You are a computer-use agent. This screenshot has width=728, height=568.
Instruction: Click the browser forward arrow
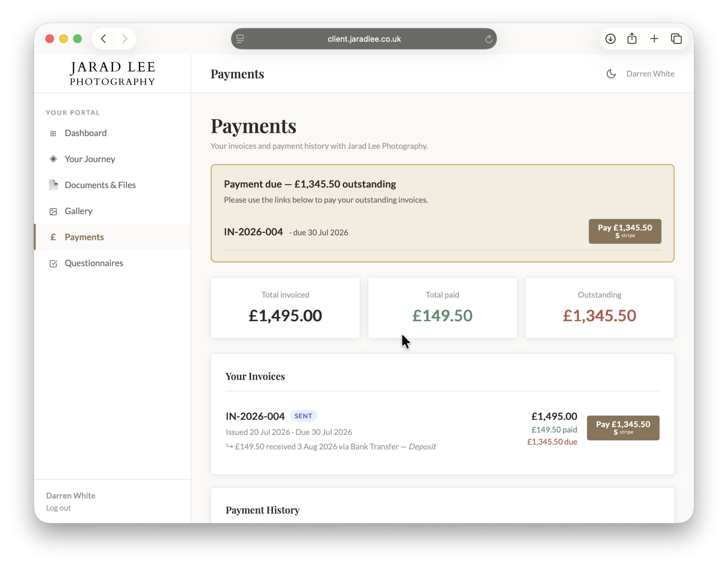pyautogui.click(x=125, y=39)
